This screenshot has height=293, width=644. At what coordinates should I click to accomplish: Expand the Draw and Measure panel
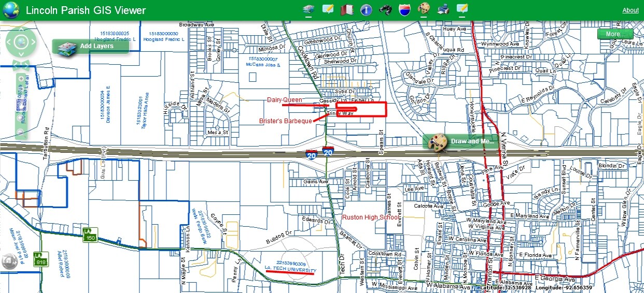(x=461, y=141)
